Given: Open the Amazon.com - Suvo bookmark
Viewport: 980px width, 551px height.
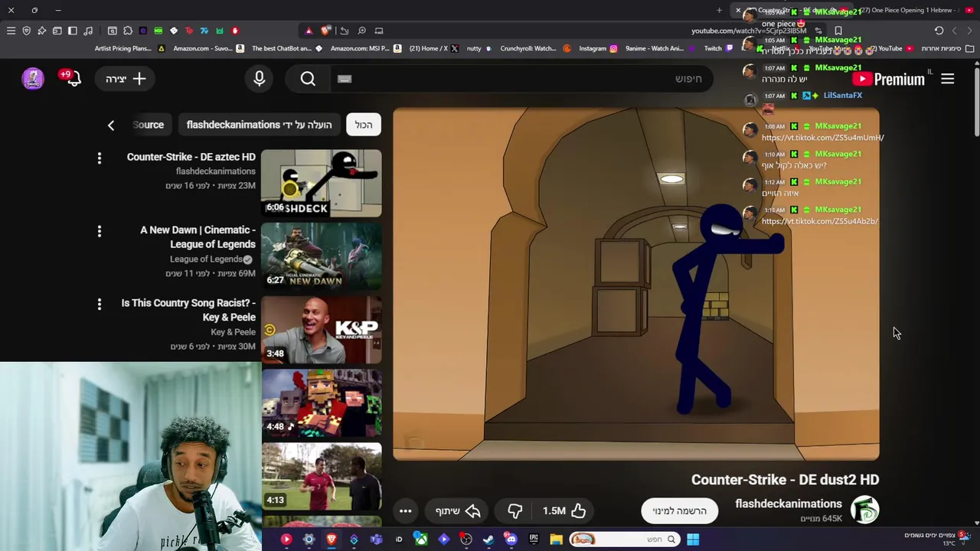Looking at the screenshot, I should (x=208, y=48).
